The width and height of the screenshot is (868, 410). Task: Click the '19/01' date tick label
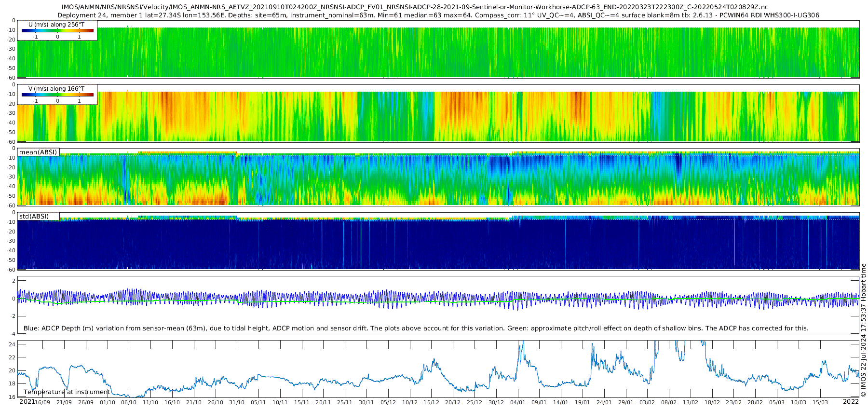583,402
